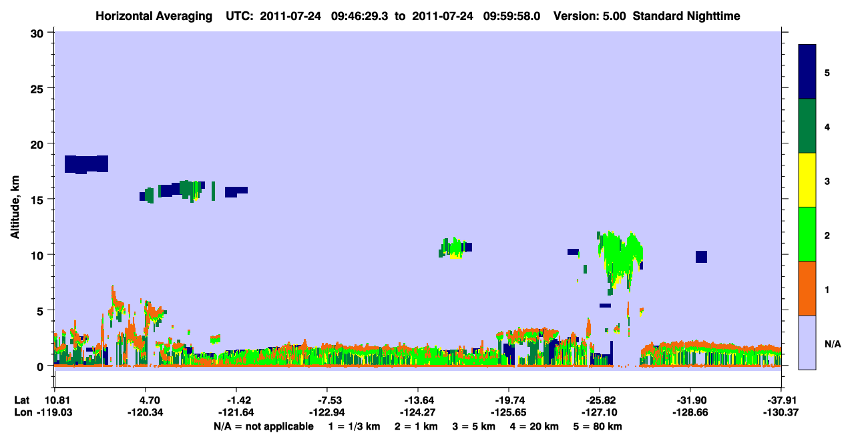
Task: Click the altitude tick label 25
Action: coord(39,88)
